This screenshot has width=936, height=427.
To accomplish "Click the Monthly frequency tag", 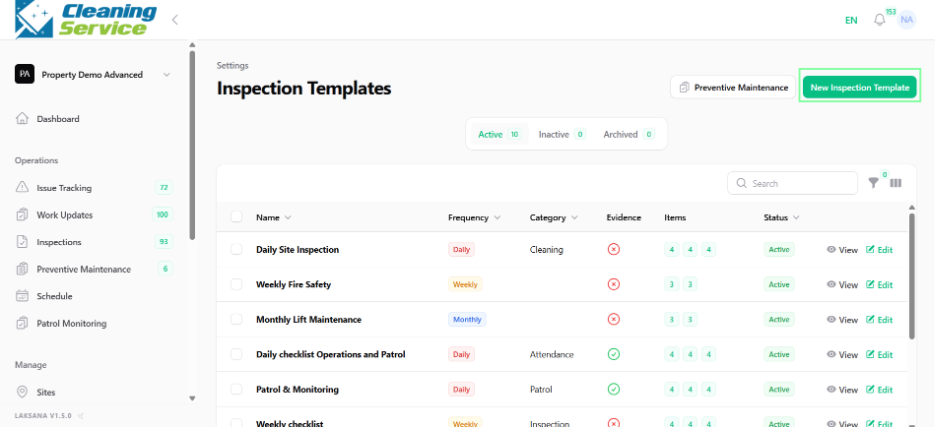I will tap(467, 320).
